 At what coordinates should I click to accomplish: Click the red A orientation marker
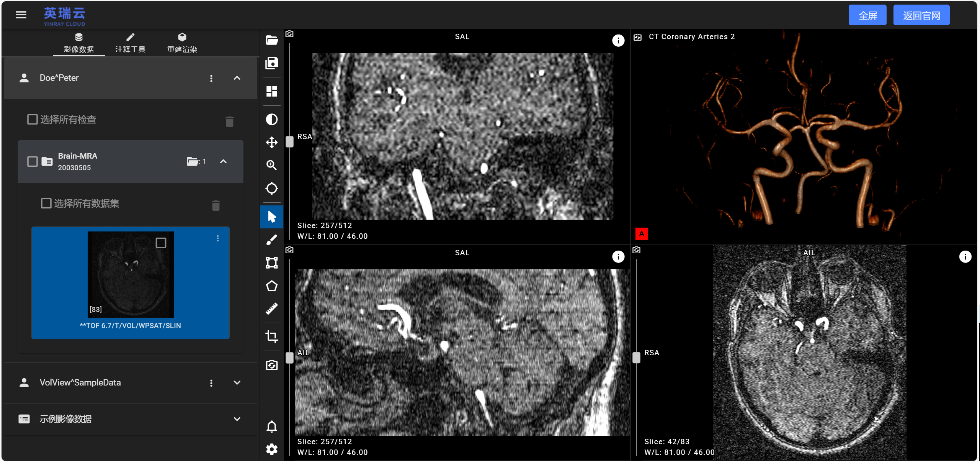642,234
